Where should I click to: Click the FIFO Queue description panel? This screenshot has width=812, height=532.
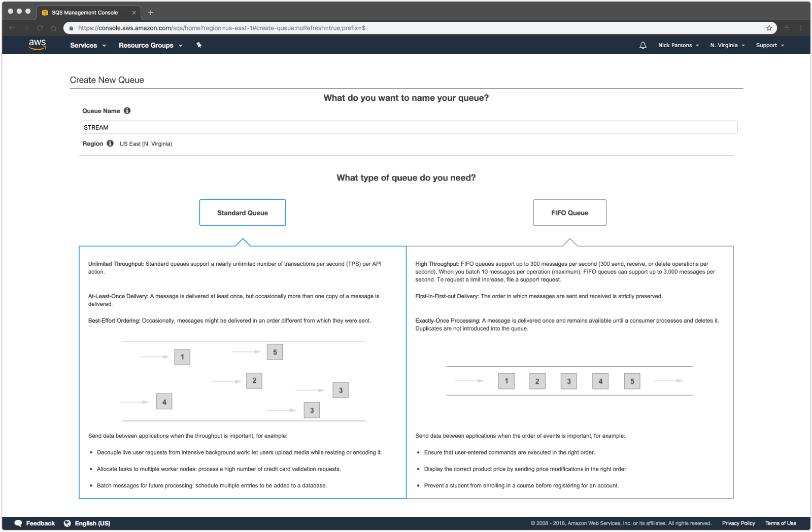pyautogui.click(x=570, y=372)
